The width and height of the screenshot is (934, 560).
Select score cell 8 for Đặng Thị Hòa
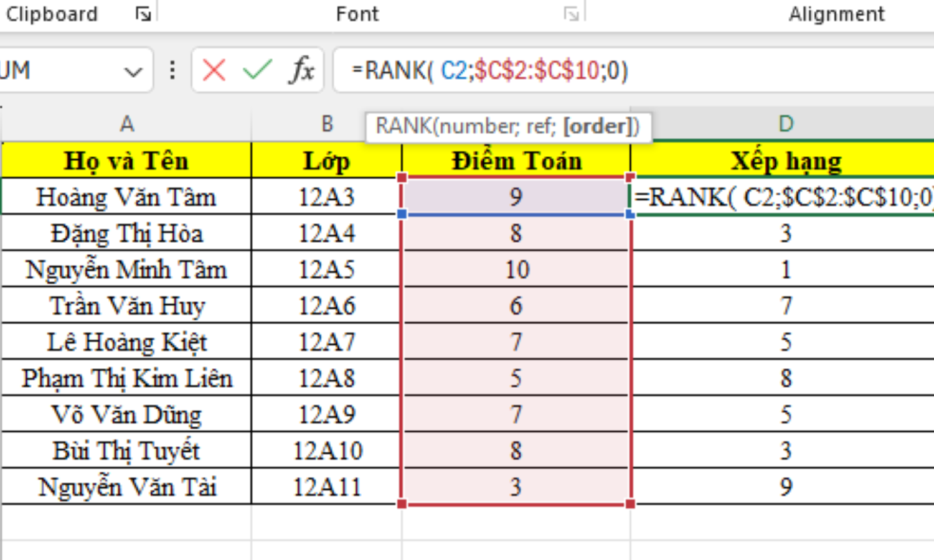[516, 233]
